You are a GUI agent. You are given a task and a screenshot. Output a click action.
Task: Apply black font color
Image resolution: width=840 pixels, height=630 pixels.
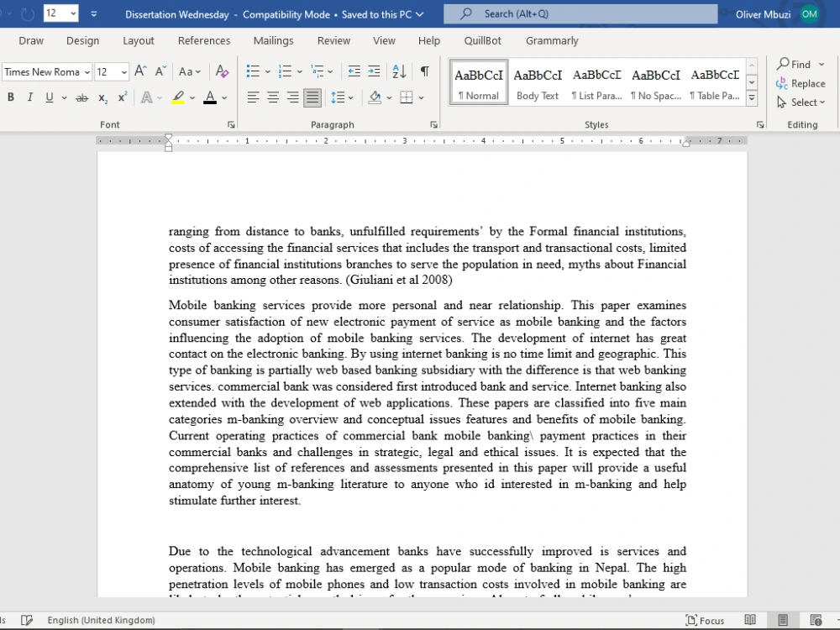coord(210,97)
